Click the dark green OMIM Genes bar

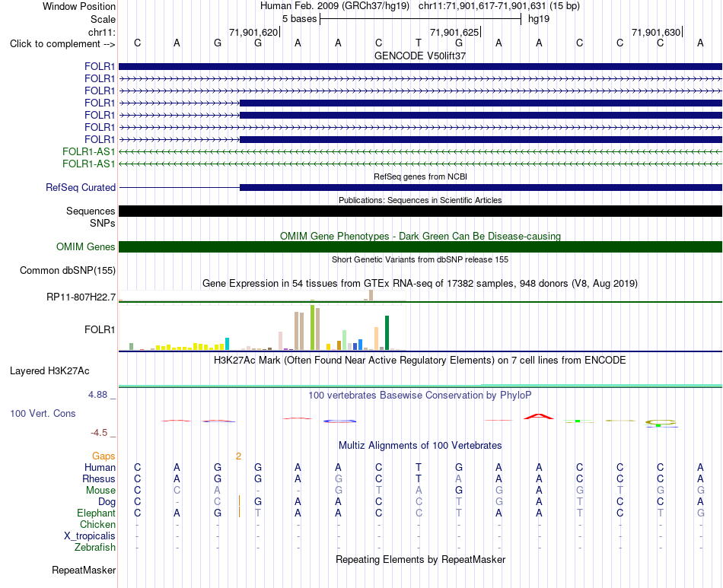pos(421,247)
